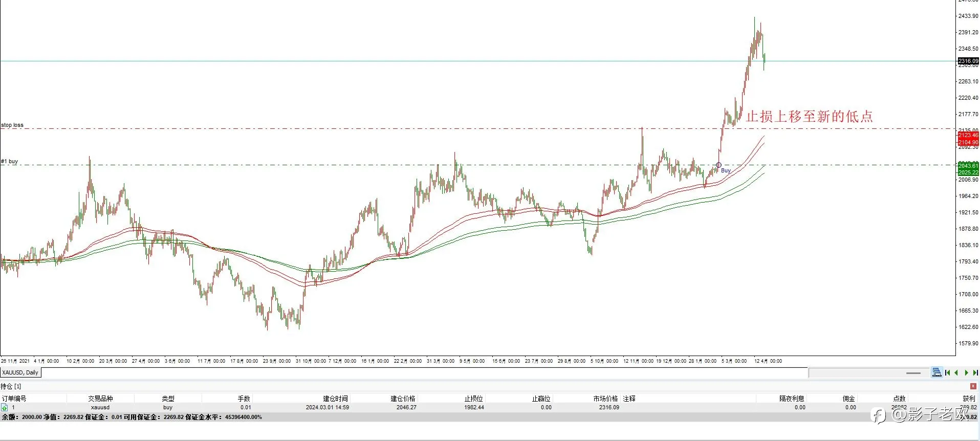Click open time 2024.03.01 14:59
Image resolution: width=980 pixels, height=441 pixels.
pos(328,408)
